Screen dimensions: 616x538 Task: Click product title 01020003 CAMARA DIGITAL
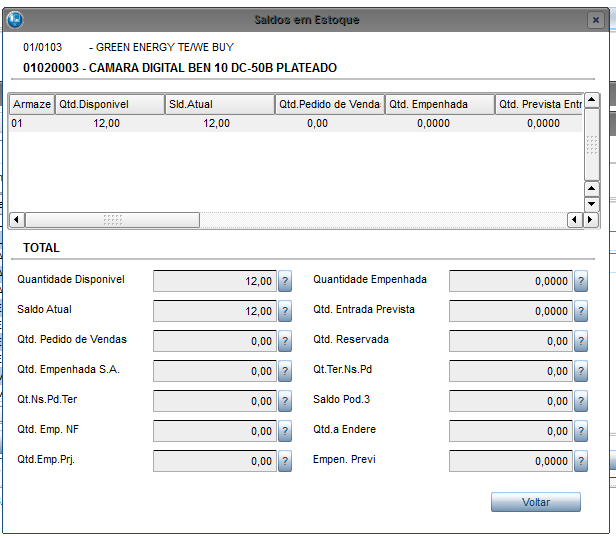pos(180,68)
